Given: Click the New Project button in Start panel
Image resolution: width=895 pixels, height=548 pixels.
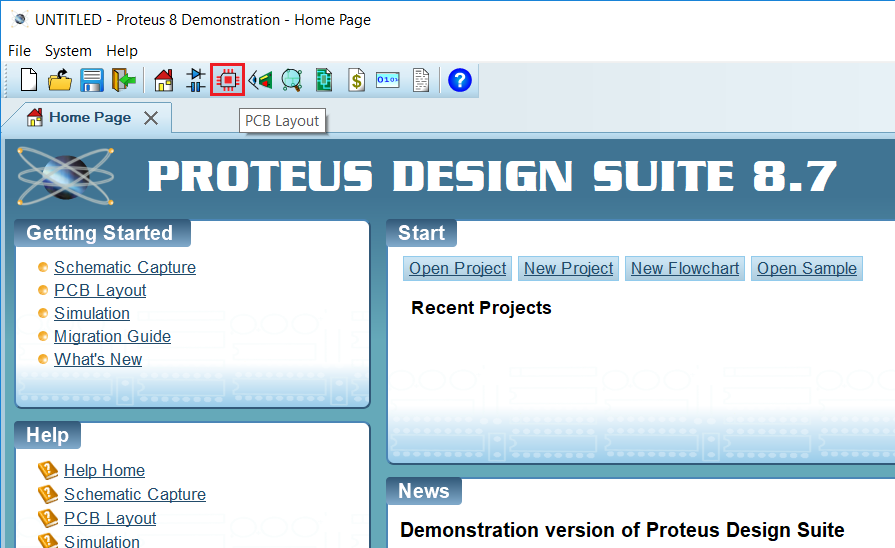Looking at the screenshot, I should click(568, 268).
